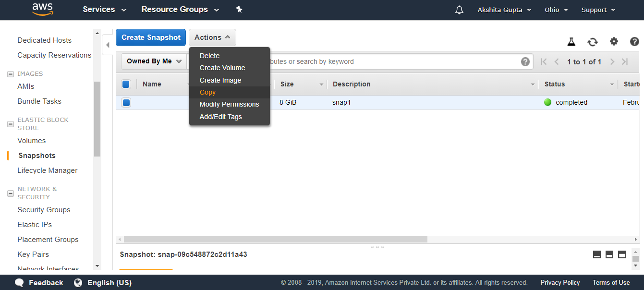The image size is (644, 290).
Task: Uncheck the snap1 row checkbox
Action: point(126,102)
